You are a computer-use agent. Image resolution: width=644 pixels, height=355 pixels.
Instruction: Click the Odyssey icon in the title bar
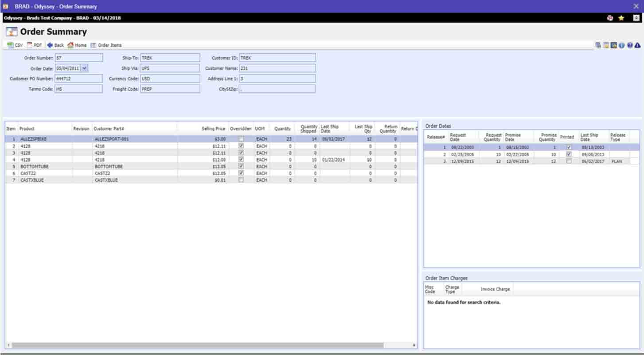point(5,6)
